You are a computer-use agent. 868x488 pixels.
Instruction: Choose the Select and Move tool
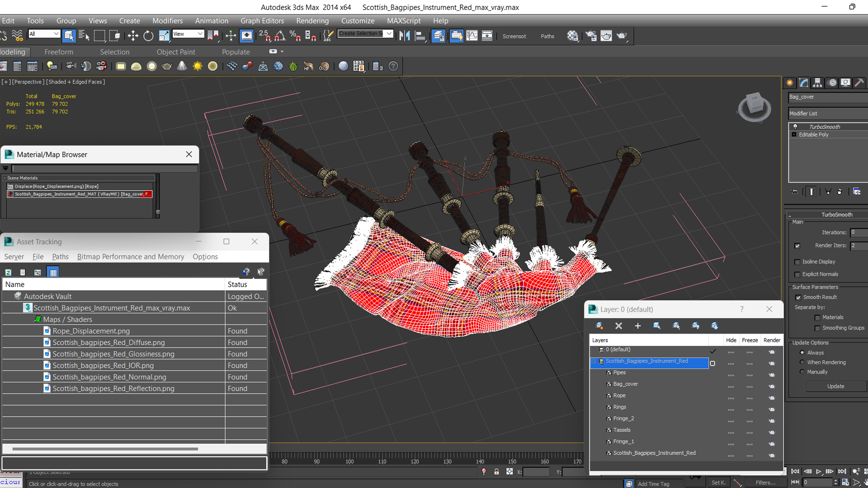[x=133, y=36]
